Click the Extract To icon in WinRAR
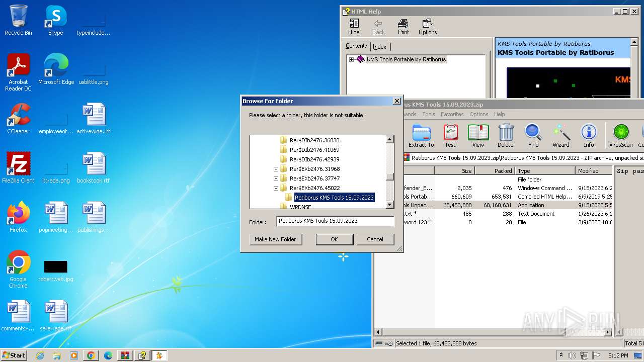Screen dimensions: 644x362 pyautogui.click(x=421, y=136)
